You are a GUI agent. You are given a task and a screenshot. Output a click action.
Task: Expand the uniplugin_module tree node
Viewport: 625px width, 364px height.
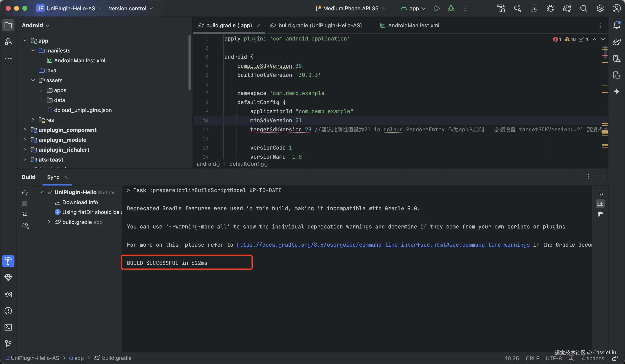click(x=25, y=140)
